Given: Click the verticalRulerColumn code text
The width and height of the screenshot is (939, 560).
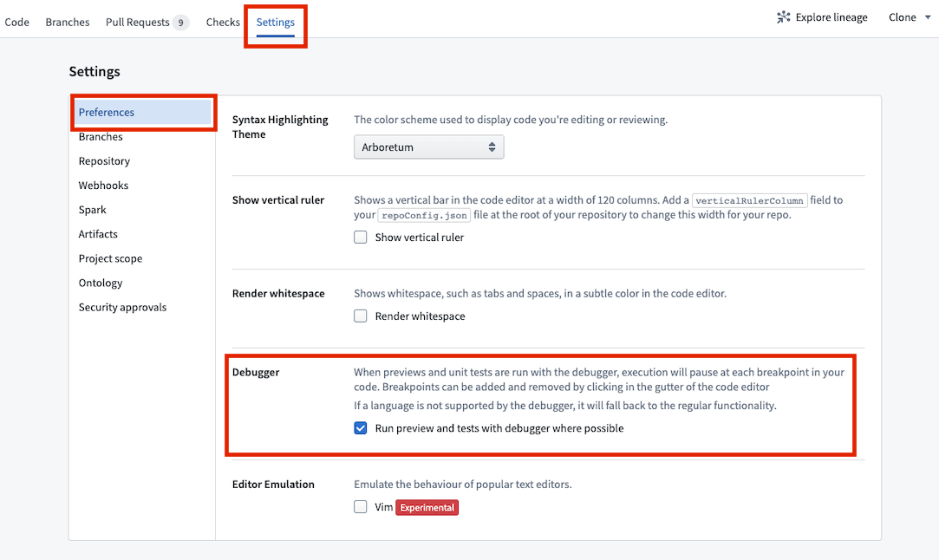Looking at the screenshot, I should click(750, 200).
